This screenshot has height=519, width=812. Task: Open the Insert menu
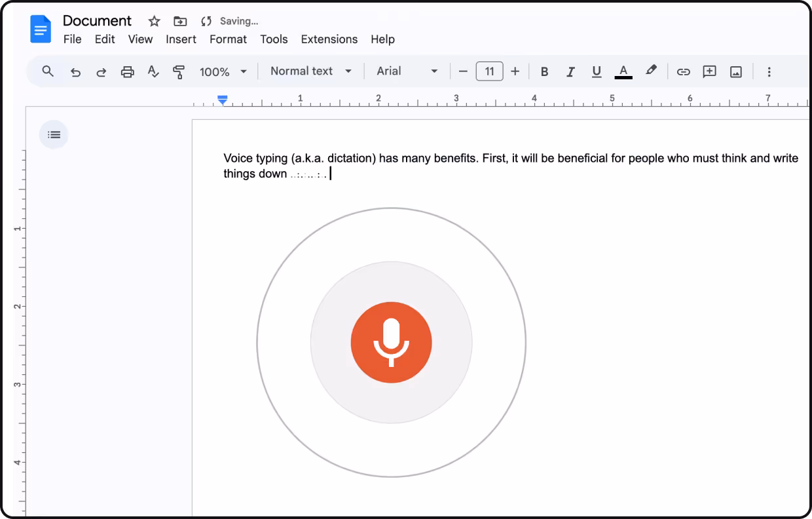(x=181, y=39)
